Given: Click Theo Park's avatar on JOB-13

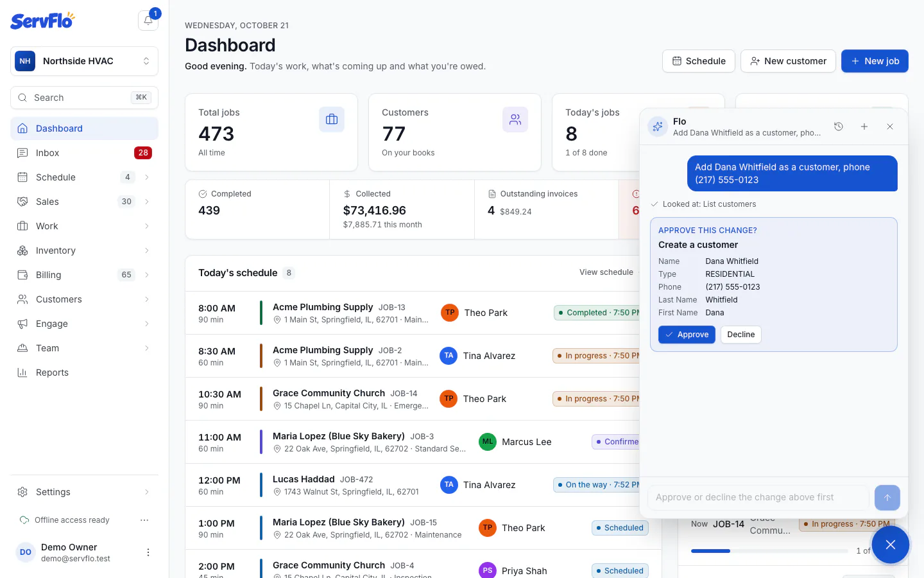Looking at the screenshot, I should (450, 313).
